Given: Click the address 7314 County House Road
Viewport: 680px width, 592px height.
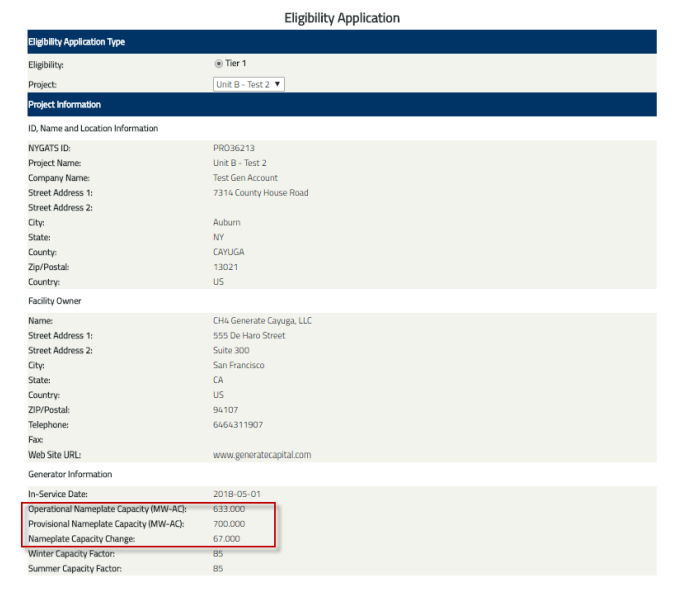Looking at the screenshot, I should 260,193.
